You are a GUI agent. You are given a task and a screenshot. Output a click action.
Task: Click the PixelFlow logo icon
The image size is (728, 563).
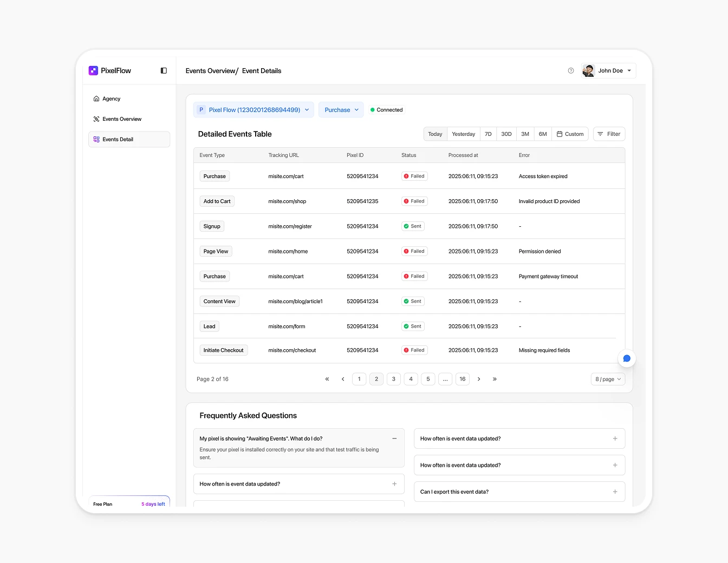93,70
